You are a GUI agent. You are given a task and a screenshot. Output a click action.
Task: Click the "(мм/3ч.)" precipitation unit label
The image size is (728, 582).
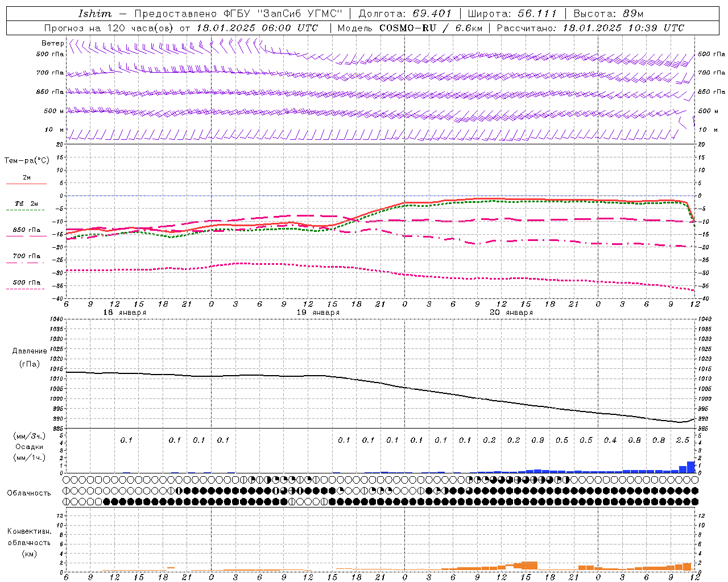[29, 436]
